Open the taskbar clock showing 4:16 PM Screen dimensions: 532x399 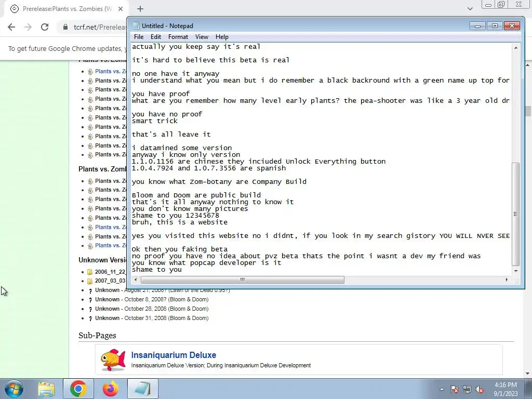click(x=506, y=389)
